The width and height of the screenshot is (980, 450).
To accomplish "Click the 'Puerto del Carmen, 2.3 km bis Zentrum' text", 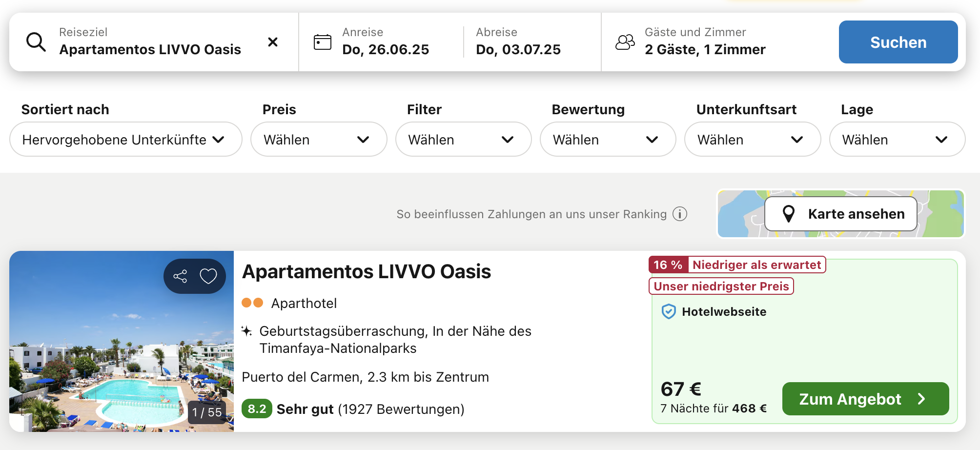I will tap(366, 377).
